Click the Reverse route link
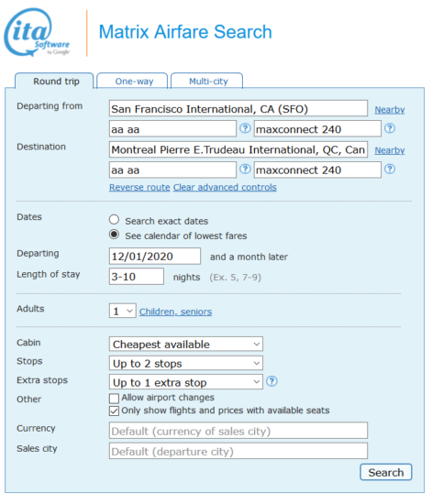The height and width of the screenshot is (504, 432). pos(139,187)
